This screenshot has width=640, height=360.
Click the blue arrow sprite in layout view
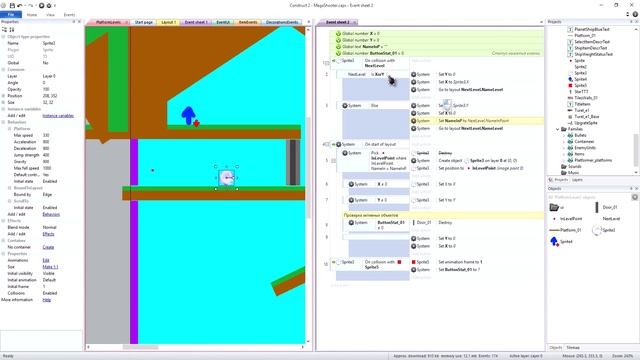(x=189, y=116)
